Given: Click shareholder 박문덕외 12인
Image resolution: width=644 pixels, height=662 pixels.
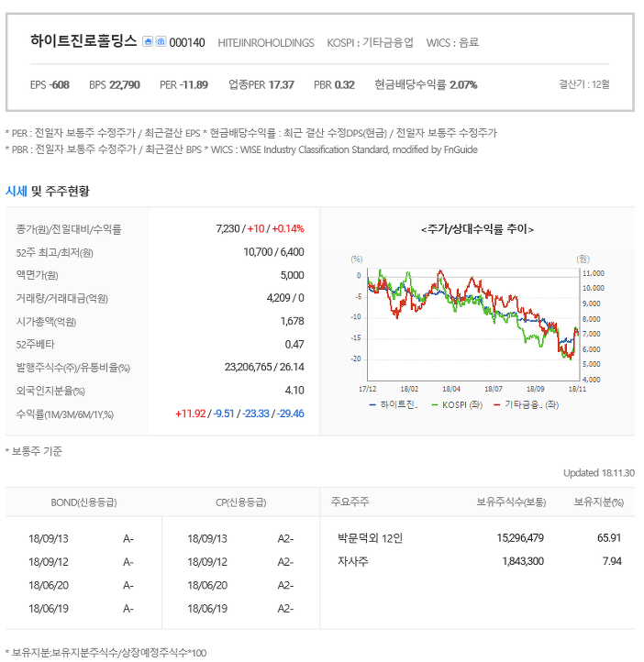Looking at the screenshot, I should coord(370,538).
